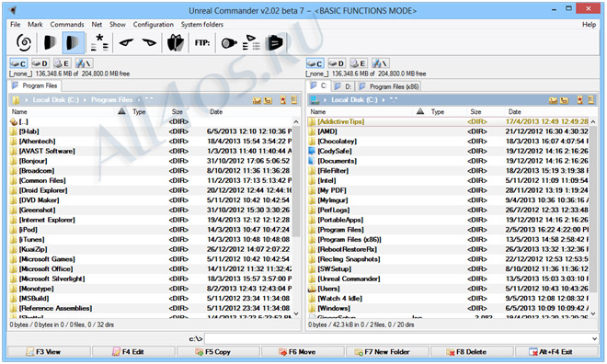This screenshot has height=364, width=607.
Task: Click F8 Delete button
Action: tap(472, 352)
